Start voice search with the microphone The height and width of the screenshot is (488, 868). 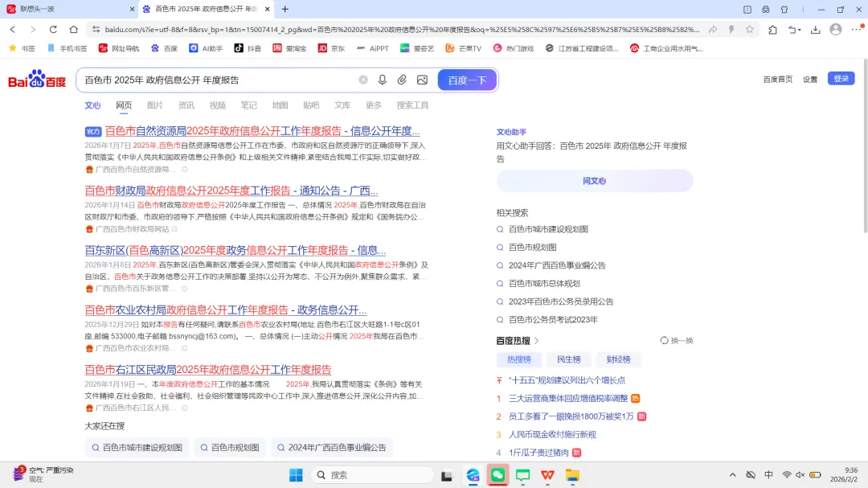383,80
